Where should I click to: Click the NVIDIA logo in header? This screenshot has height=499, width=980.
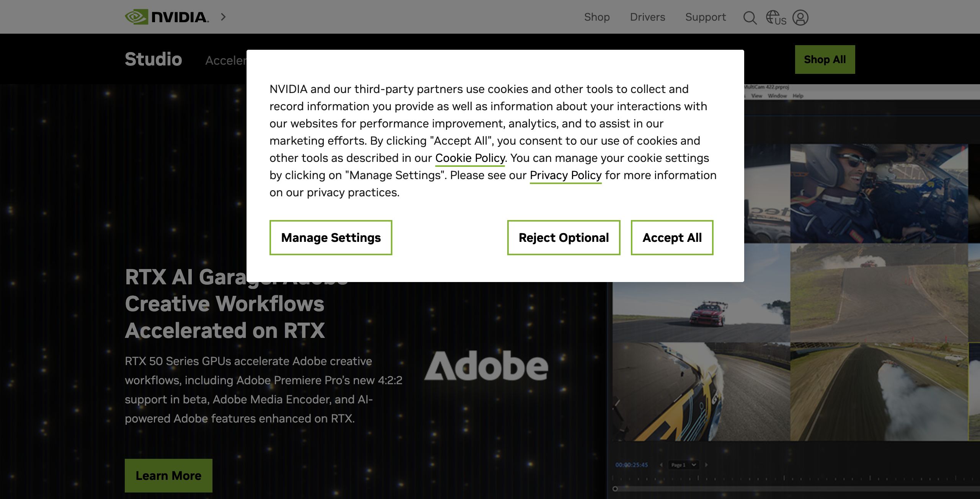[x=167, y=17]
